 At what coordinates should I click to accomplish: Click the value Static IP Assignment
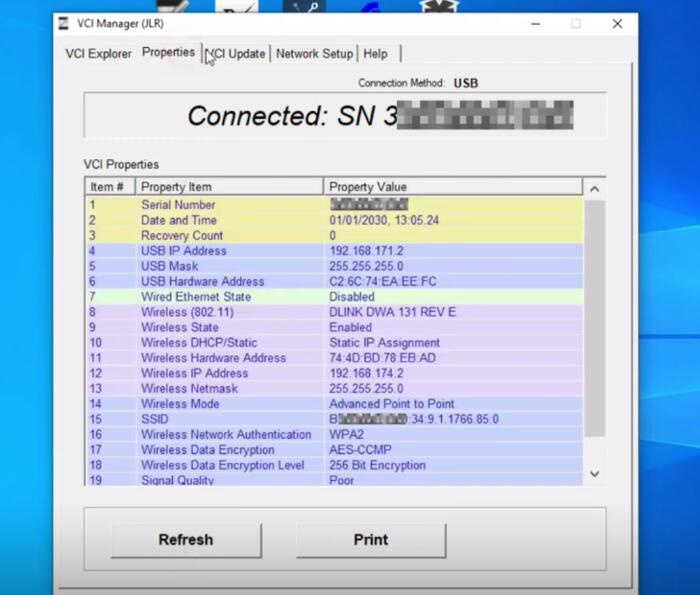point(384,342)
